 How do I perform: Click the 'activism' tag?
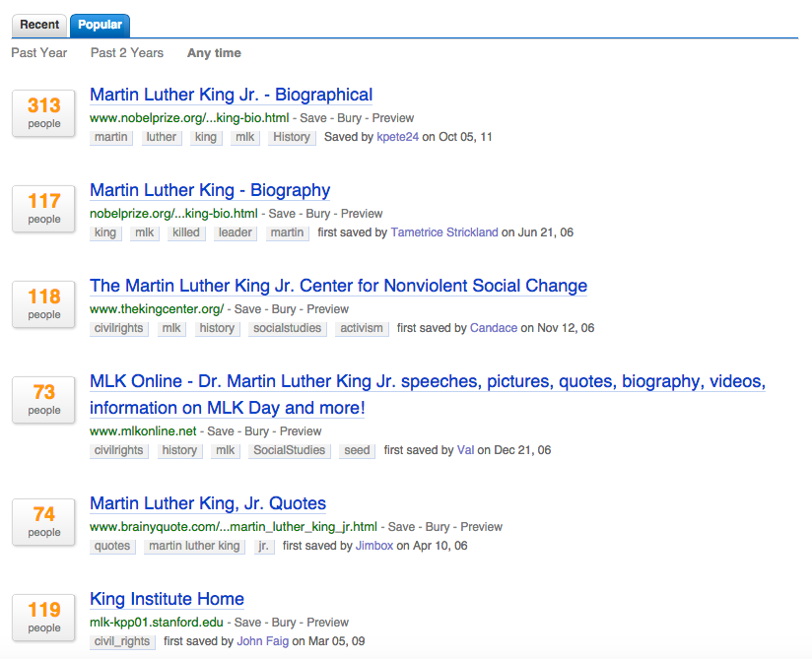click(362, 329)
